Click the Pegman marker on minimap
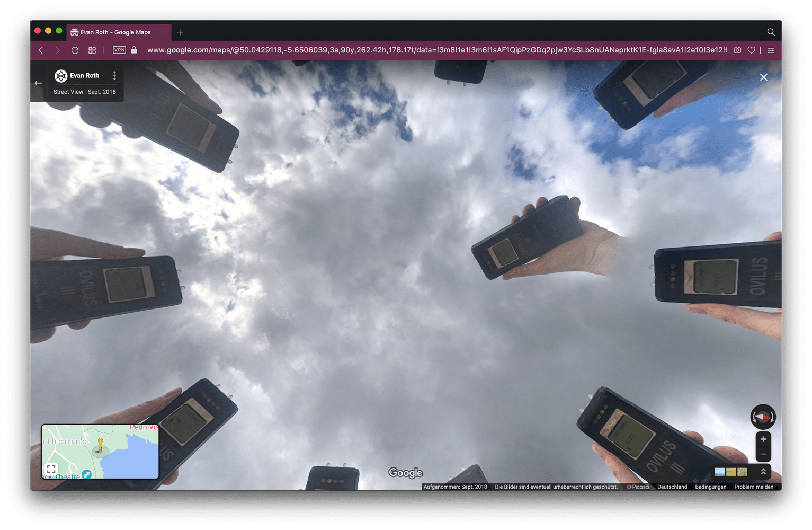The width and height of the screenshot is (812, 530). tap(100, 447)
